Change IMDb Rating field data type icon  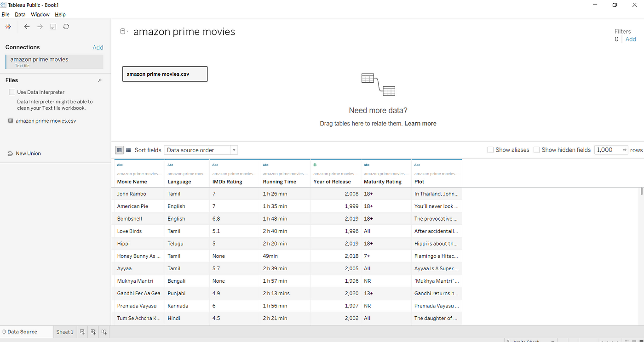tap(215, 165)
